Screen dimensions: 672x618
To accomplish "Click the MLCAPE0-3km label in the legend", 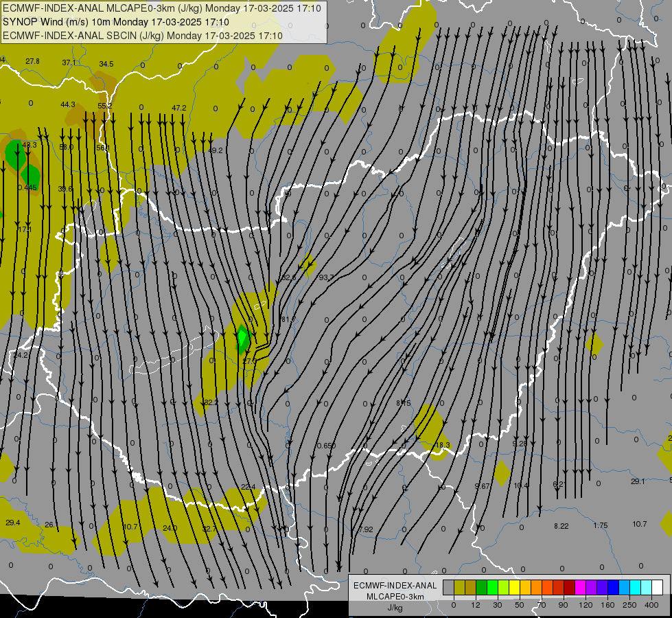I will [395, 597].
